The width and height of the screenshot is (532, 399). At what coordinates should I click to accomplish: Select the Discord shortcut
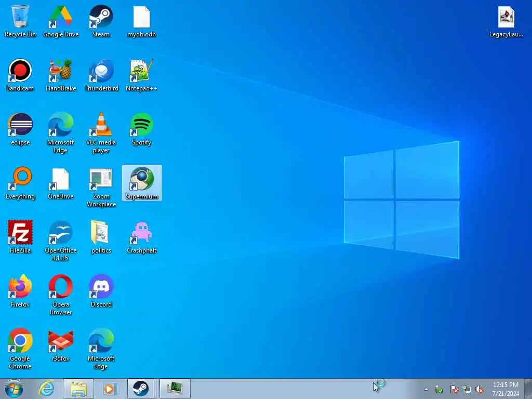101,291
